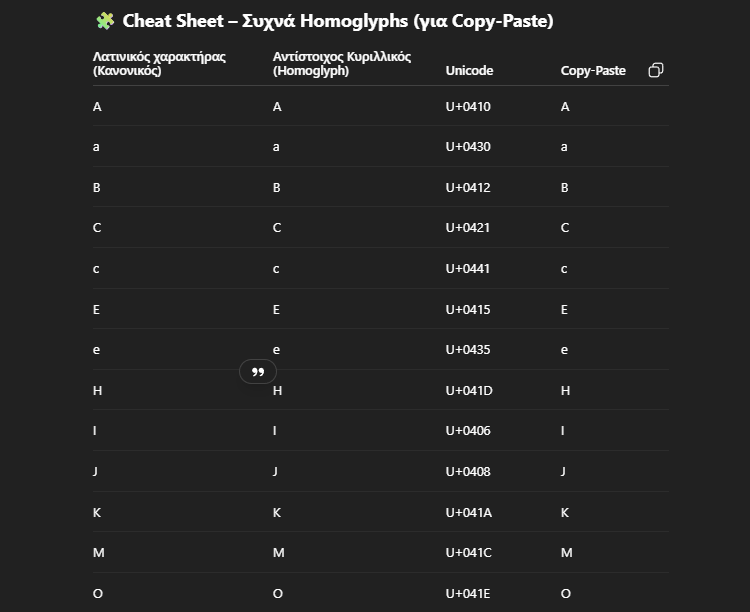
Task: Click the U+041A unicode cell
Action: (x=469, y=512)
